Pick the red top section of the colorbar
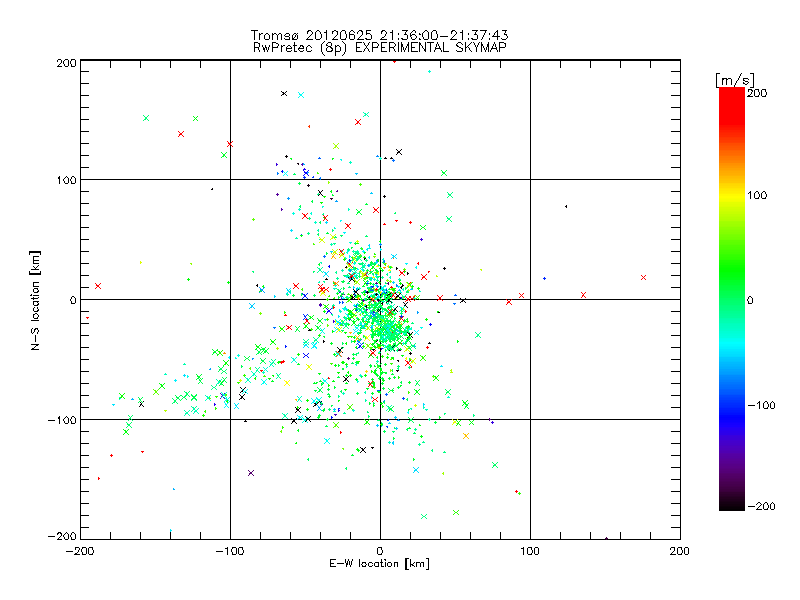This screenshot has height=600, width=800. click(x=732, y=105)
